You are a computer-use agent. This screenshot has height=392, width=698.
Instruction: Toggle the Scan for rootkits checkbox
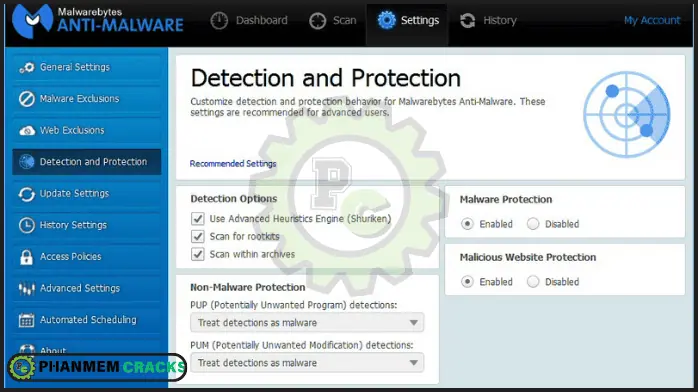[x=198, y=236]
